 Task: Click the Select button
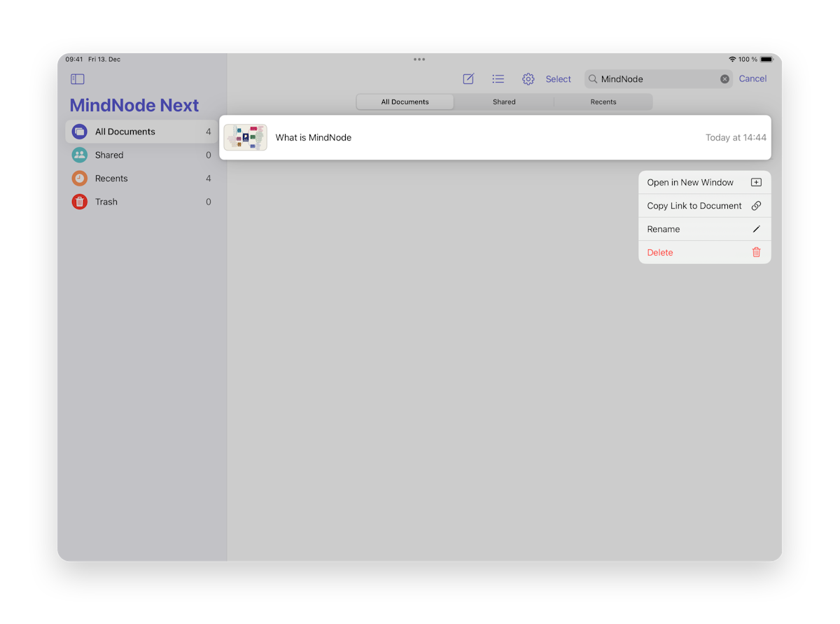pos(559,79)
